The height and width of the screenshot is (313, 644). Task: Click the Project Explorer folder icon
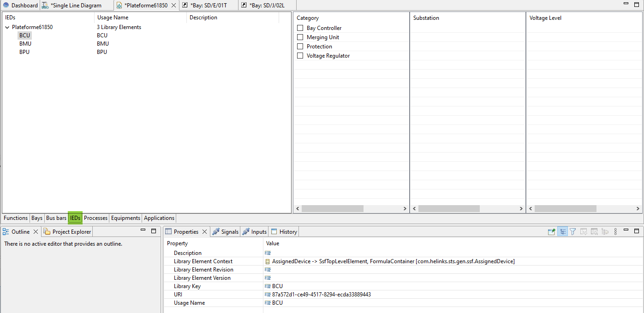(47, 232)
